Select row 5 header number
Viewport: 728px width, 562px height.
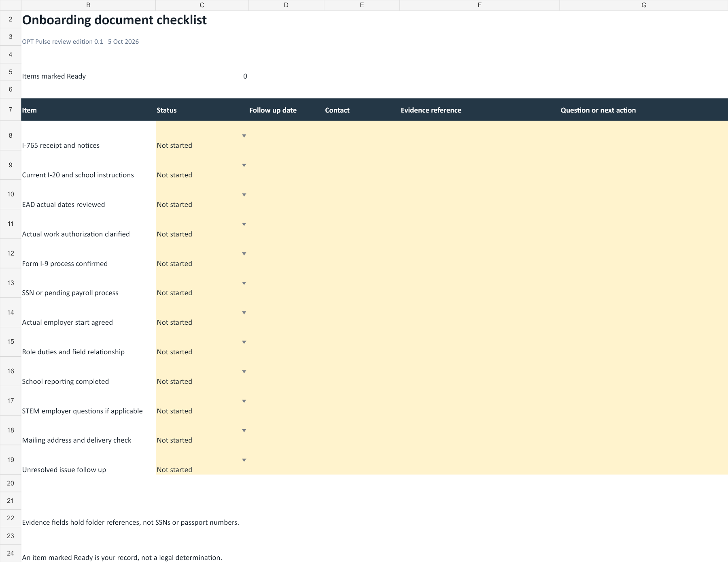[11, 72]
